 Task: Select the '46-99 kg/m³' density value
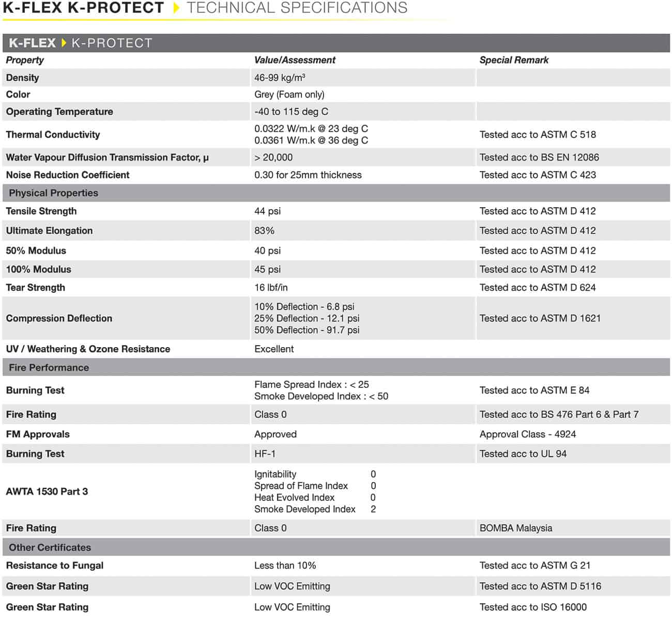pos(280,77)
